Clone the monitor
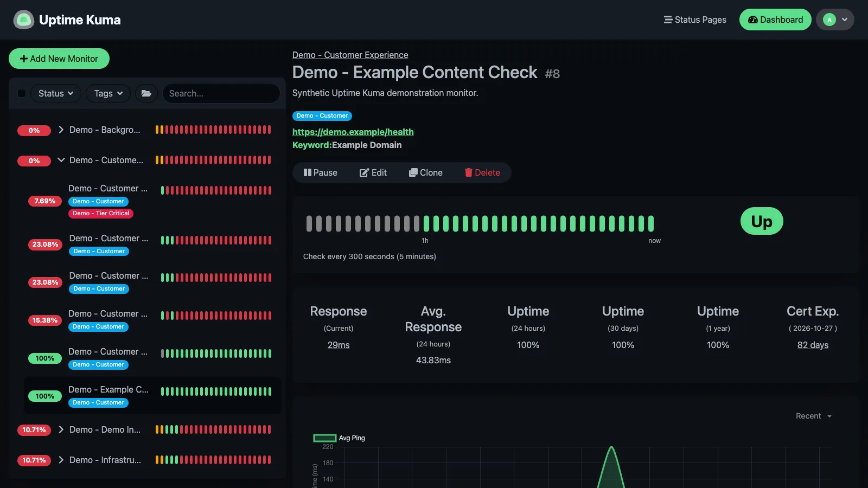 426,172
